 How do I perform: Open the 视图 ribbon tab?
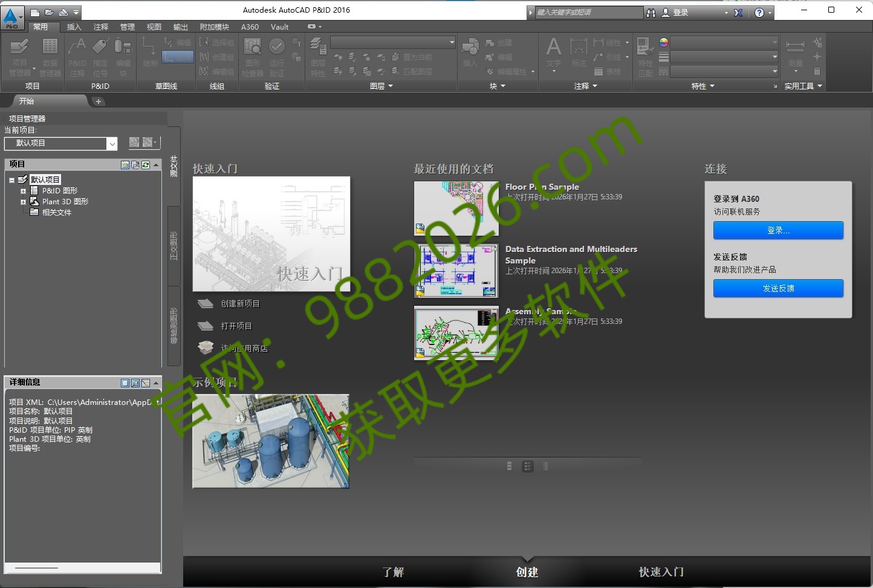tap(154, 27)
